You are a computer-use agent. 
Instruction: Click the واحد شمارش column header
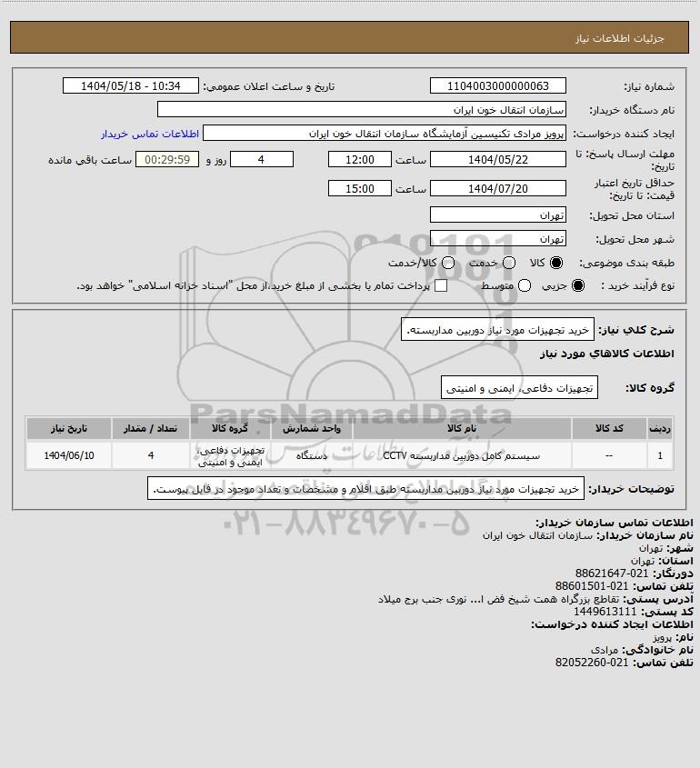[x=312, y=429]
